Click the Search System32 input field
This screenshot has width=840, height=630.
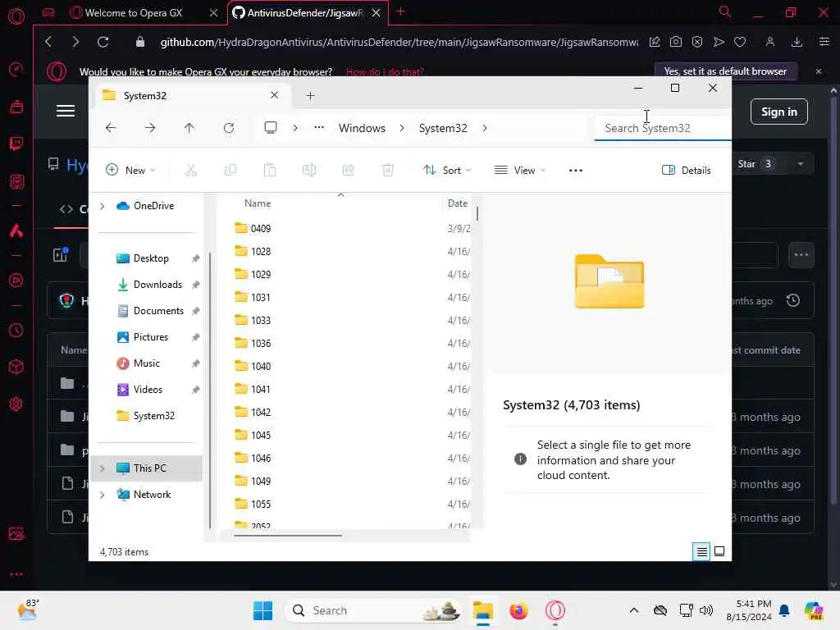663,128
